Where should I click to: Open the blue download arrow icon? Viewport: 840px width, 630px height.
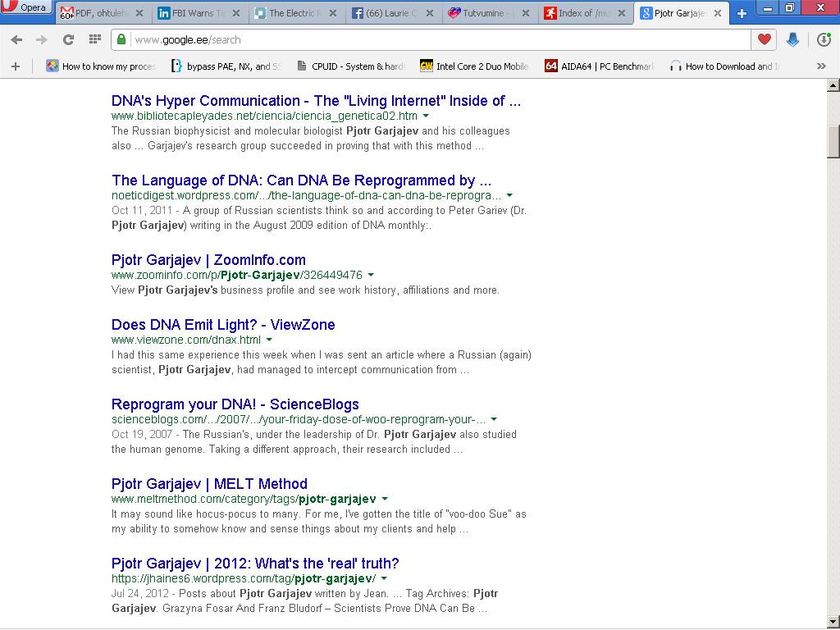[x=793, y=39]
